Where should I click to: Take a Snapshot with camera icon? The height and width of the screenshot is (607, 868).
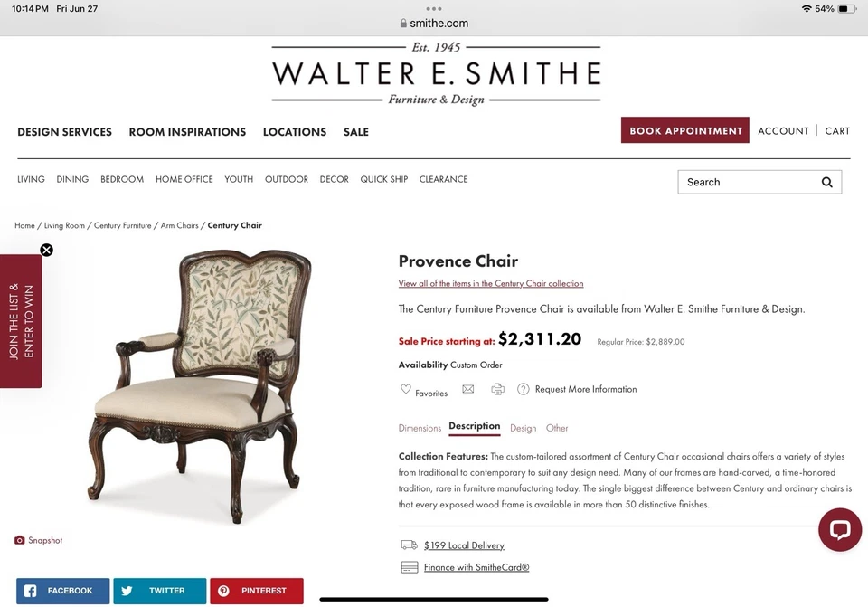[19, 540]
